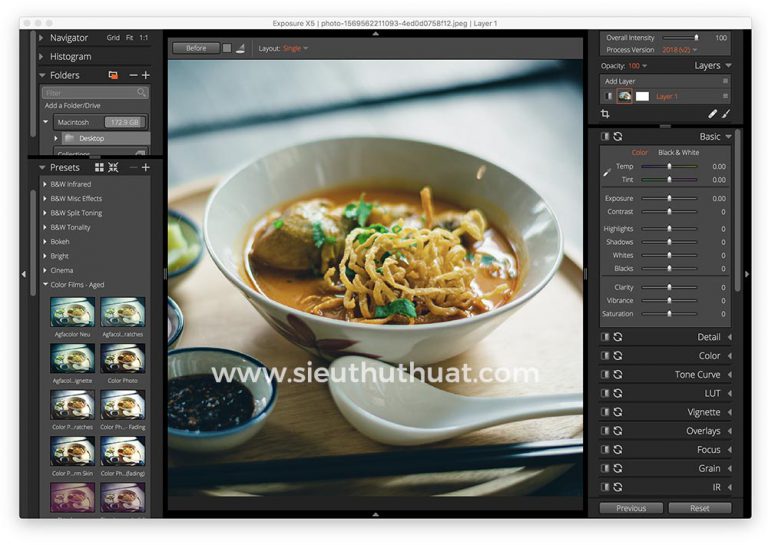The height and width of the screenshot is (545, 768).
Task: Toggle the LUT panel on/off
Action: click(x=605, y=393)
